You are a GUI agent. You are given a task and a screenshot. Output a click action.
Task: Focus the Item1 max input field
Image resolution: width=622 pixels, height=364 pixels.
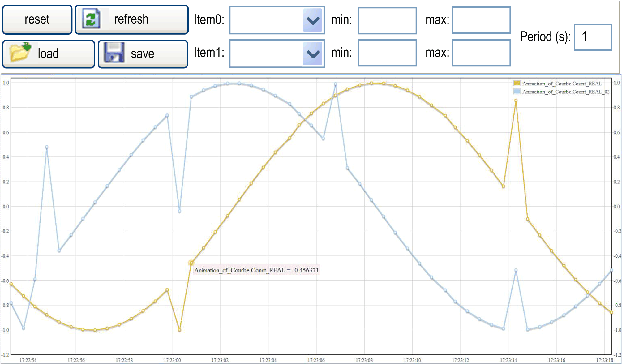tap(481, 53)
